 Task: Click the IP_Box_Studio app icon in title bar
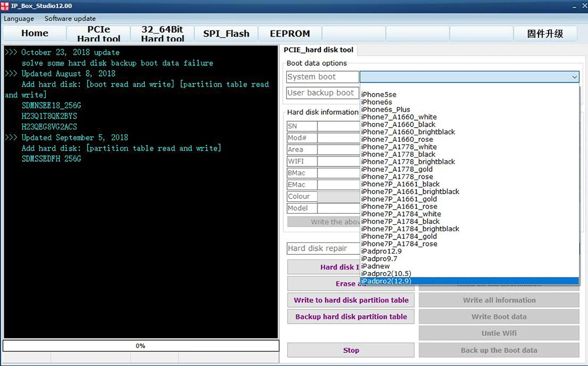pos(5,6)
